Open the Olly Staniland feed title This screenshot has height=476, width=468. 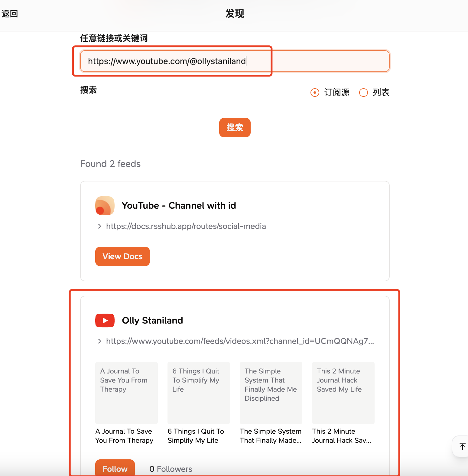pyautogui.click(x=152, y=321)
